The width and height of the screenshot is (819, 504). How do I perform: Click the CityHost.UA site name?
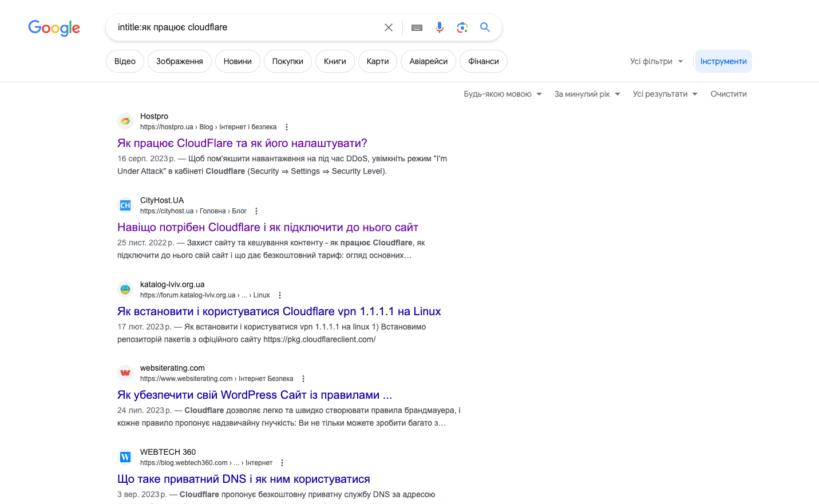(162, 200)
